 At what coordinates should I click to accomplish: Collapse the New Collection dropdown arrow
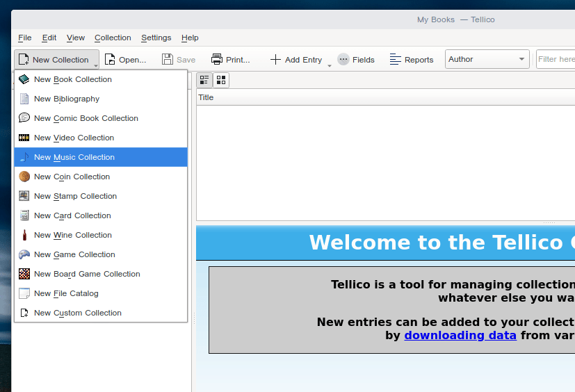coord(96,65)
